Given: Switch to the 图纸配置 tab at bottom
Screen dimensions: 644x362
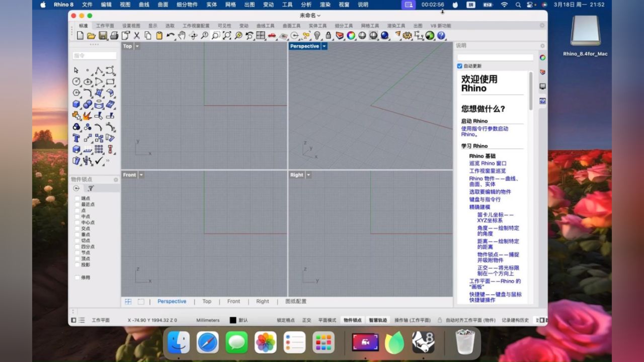Looking at the screenshot, I should click(x=296, y=301).
